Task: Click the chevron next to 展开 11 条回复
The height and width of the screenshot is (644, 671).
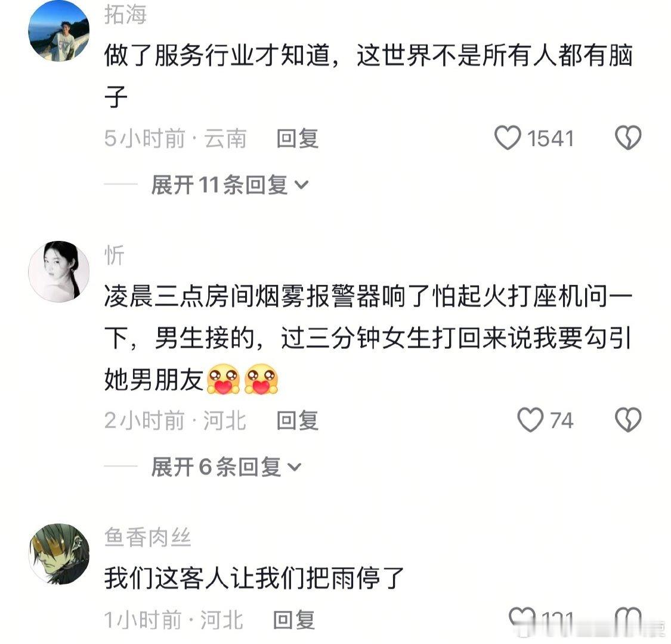Action: pos(302,185)
